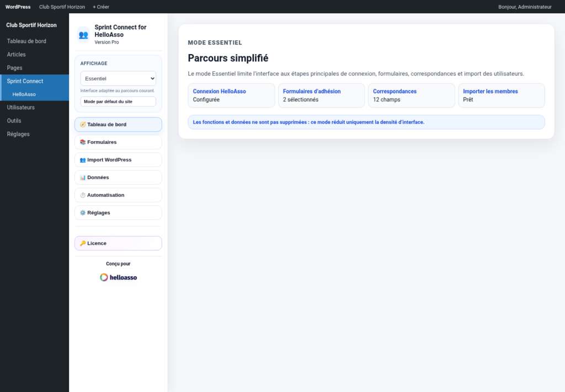Open Réglages in the WordPress admin sidebar

[34, 134]
